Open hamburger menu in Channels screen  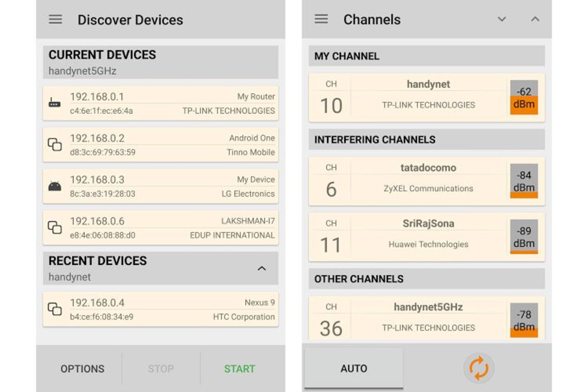pyautogui.click(x=321, y=19)
